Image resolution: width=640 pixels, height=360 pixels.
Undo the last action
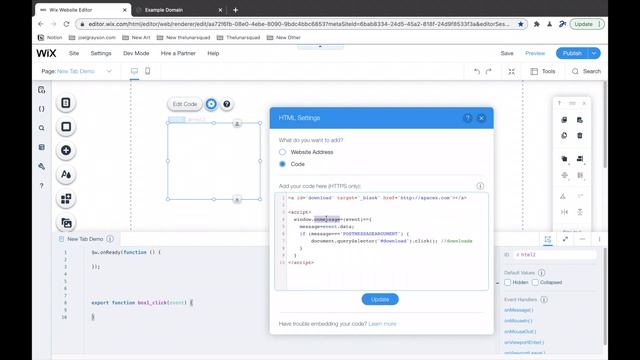pos(477,71)
